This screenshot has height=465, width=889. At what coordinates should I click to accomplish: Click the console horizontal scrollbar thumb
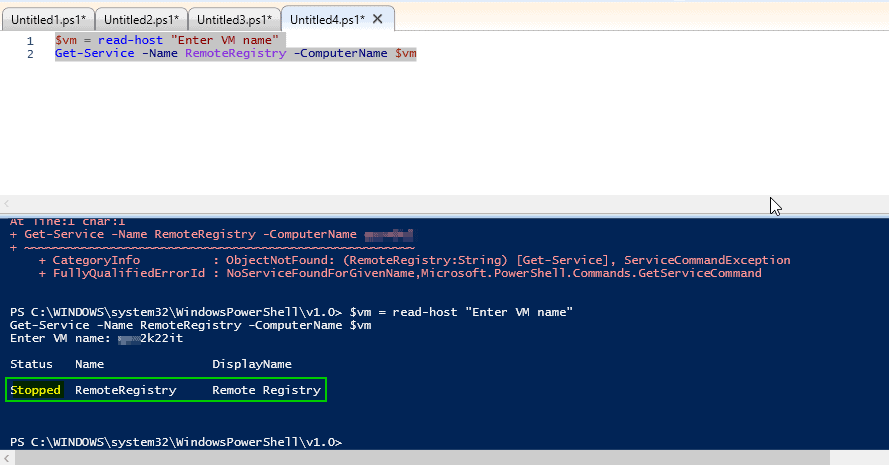point(422,458)
